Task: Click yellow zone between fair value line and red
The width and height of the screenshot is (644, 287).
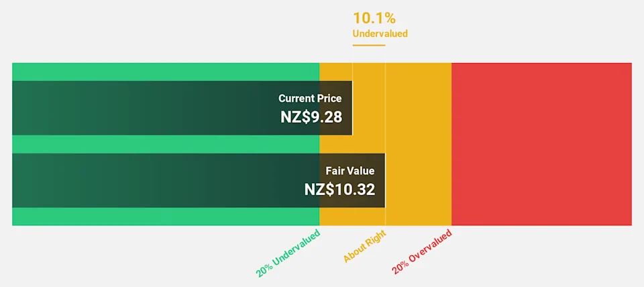Action: click(x=418, y=144)
